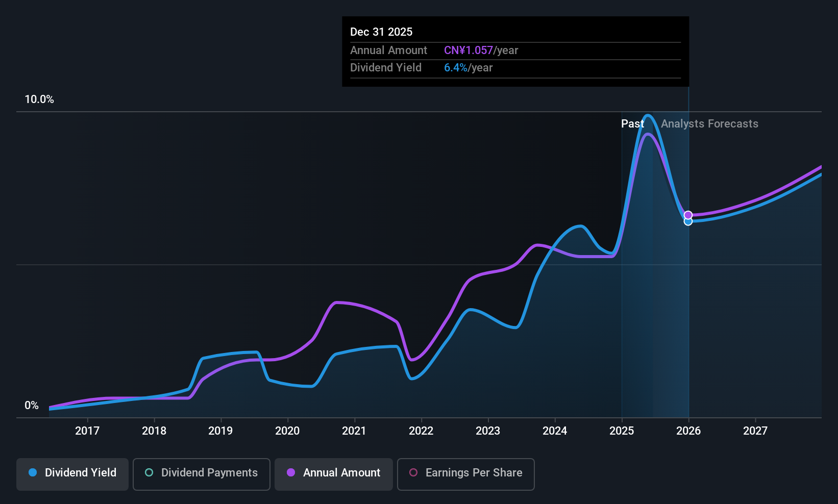Click the 10.0% y-axis label

pos(39,99)
